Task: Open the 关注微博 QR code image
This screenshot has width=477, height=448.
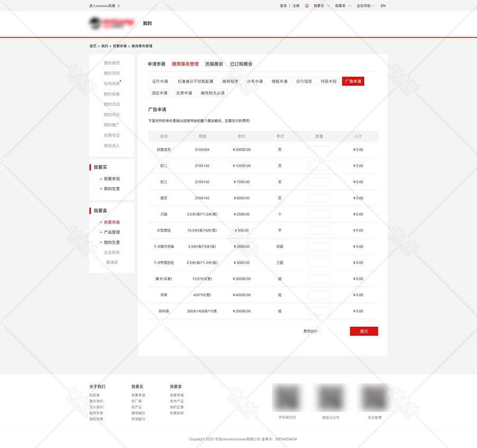Action: click(374, 398)
